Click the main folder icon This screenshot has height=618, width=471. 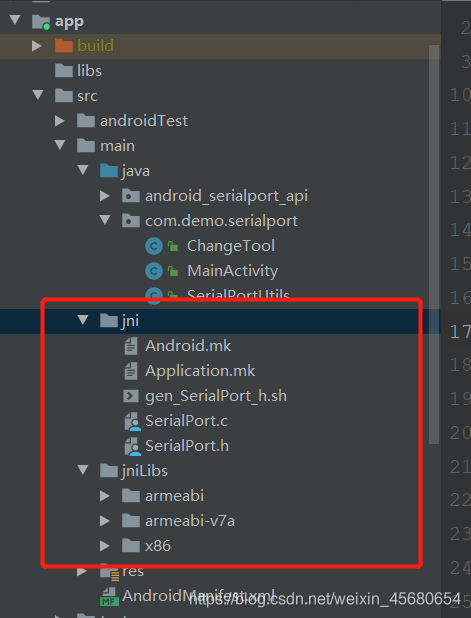(86, 146)
